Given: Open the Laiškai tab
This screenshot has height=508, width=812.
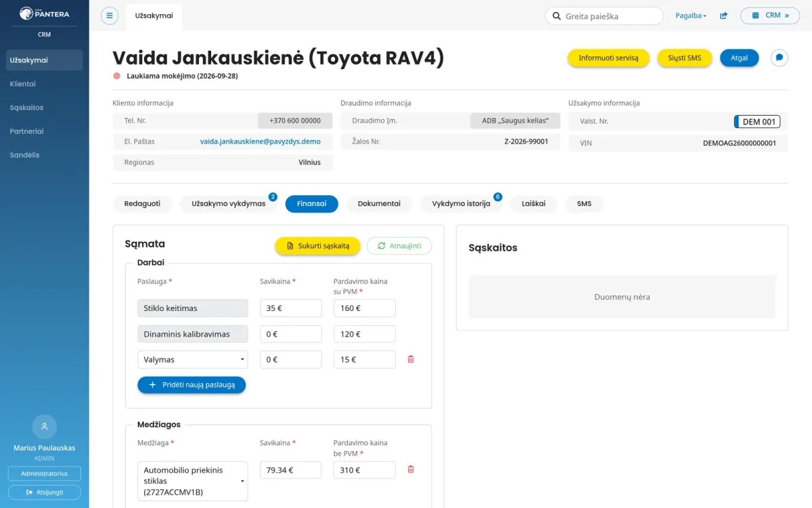Looking at the screenshot, I should point(533,204).
